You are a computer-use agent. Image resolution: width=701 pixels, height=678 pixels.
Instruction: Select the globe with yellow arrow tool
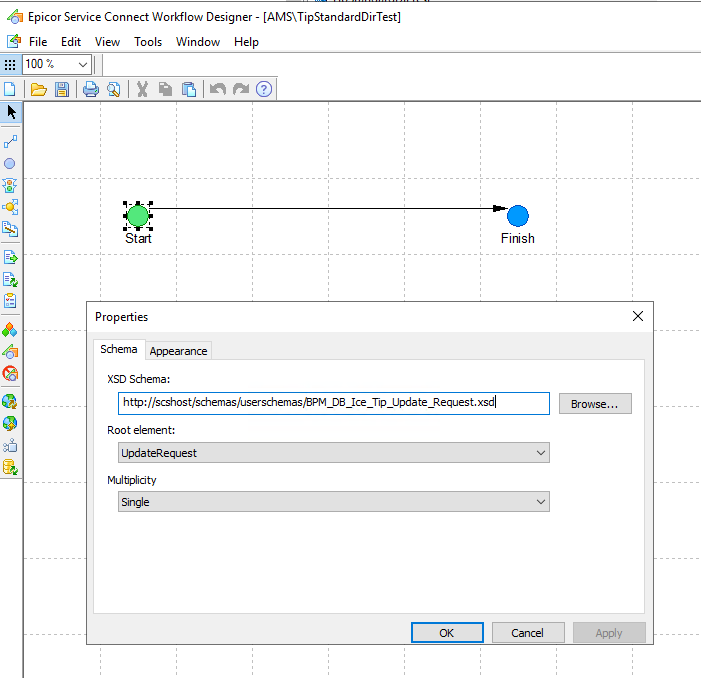9,423
